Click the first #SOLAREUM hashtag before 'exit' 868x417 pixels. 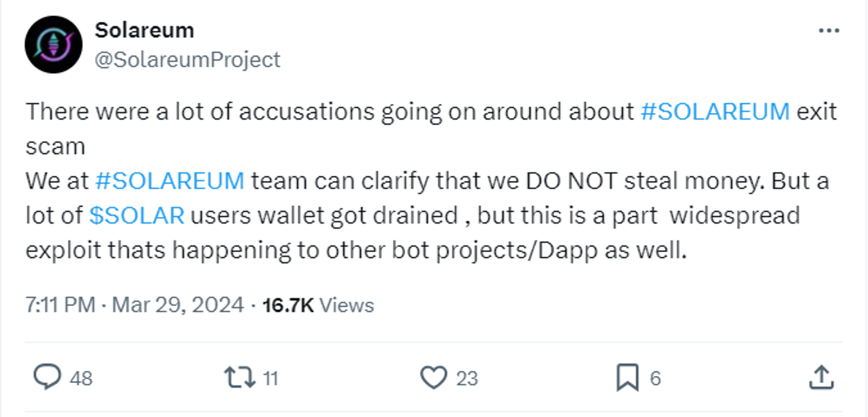(x=715, y=112)
